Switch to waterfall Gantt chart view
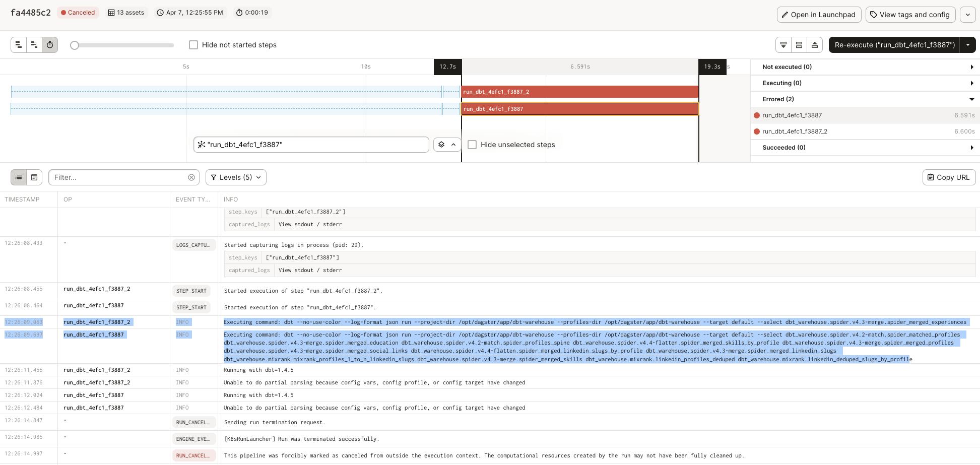Image resolution: width=980 pixels, height=465 pixels. 34,45
